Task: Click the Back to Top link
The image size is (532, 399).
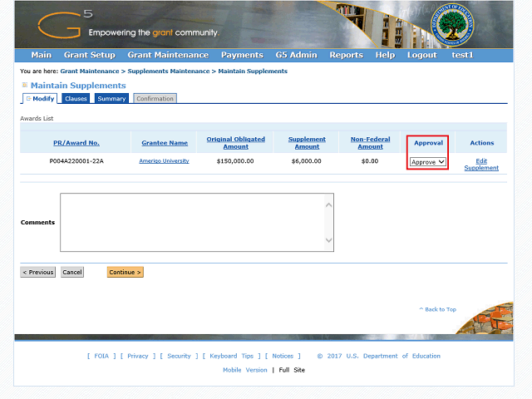Action: click(438, 309)
